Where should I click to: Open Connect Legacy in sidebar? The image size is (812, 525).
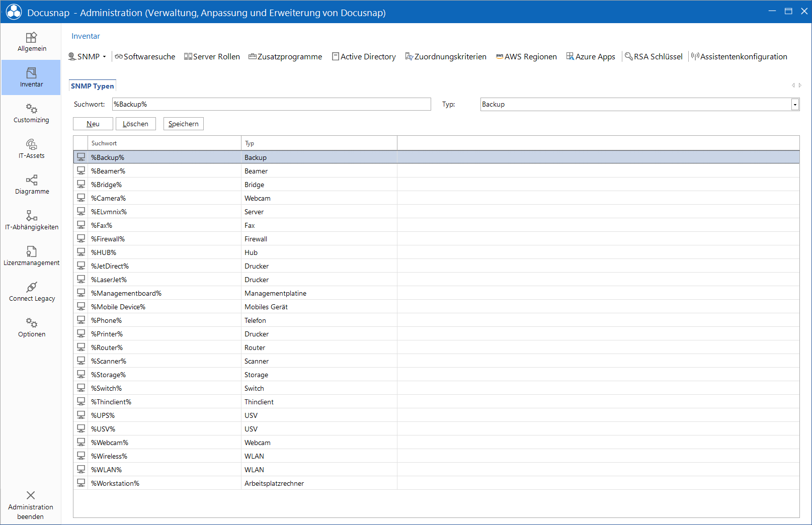(x=31, y=292)
